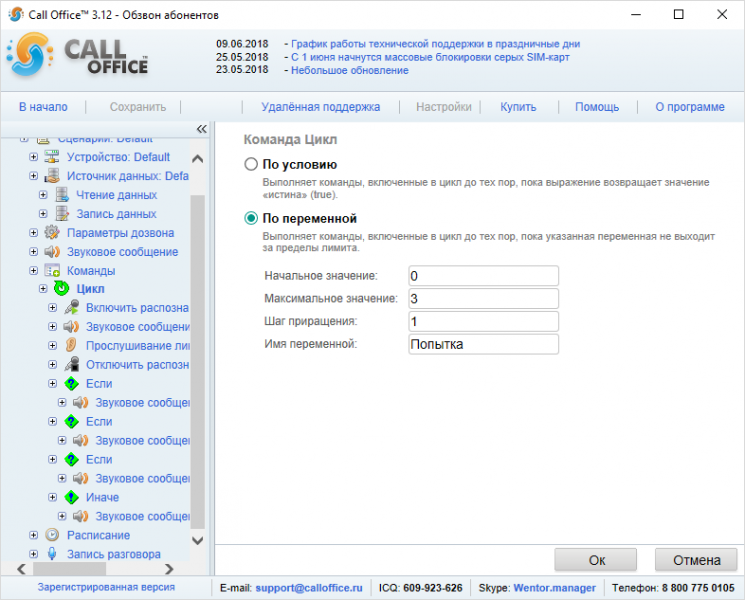Click the Прослушивание линии ear icon
The width and height of the screenshot is (745, 600).
(x=71, y=345)
